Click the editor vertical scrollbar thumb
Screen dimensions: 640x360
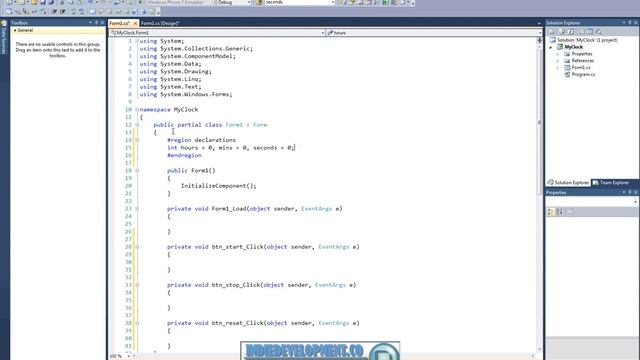coord(540,122)
